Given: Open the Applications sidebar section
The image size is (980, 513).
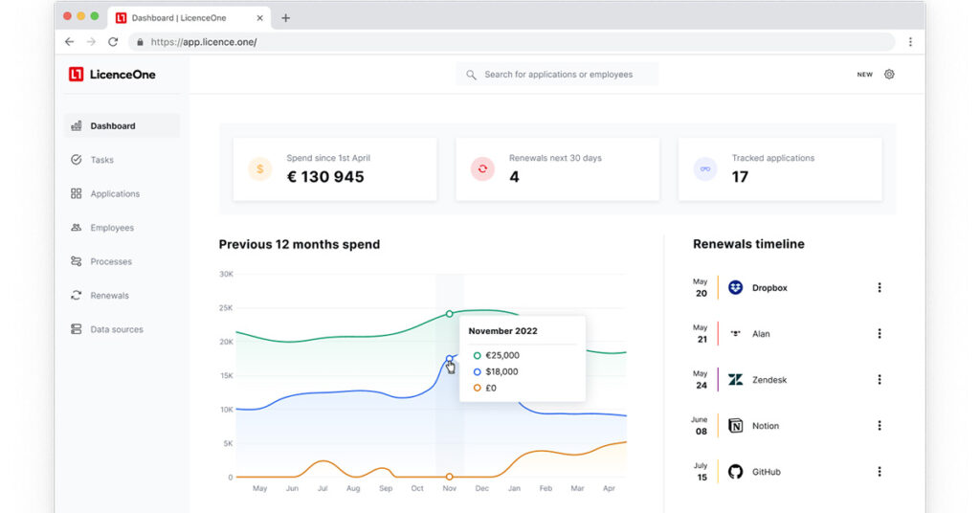Looking at the screenshot, I should (114, 194).
